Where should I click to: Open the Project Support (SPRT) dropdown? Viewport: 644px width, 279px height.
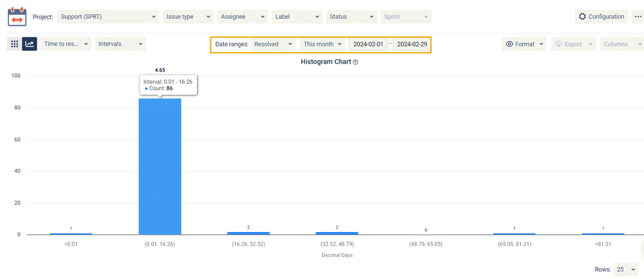108,17
